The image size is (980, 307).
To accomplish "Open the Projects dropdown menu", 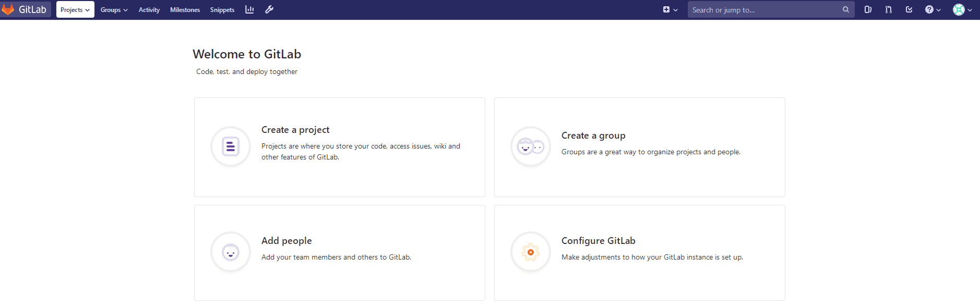I will (x=75, y=9).
